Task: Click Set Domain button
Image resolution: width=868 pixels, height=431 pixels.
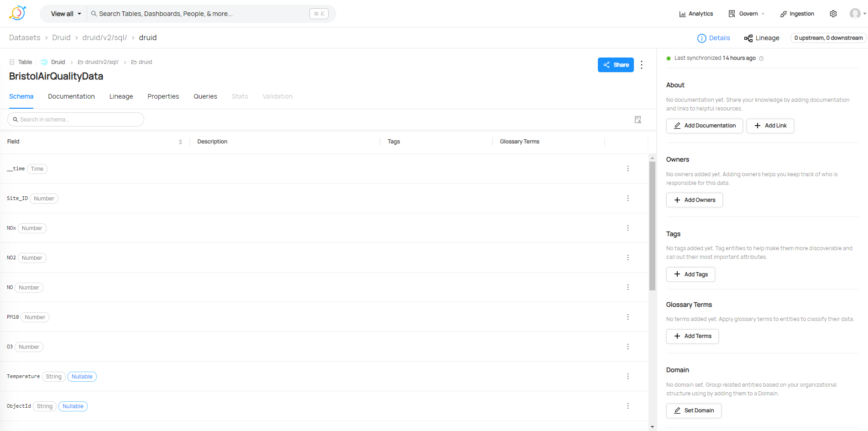Action: (x=694, y=410)
